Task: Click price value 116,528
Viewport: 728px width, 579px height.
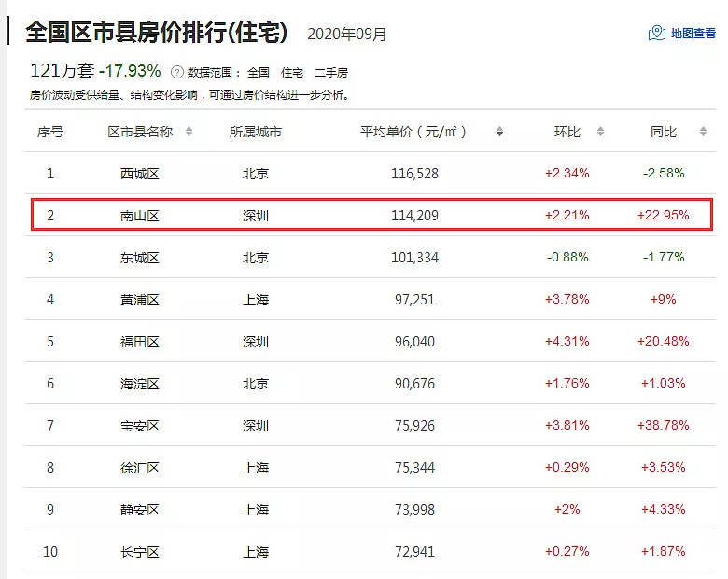Action: click(414, 174)
